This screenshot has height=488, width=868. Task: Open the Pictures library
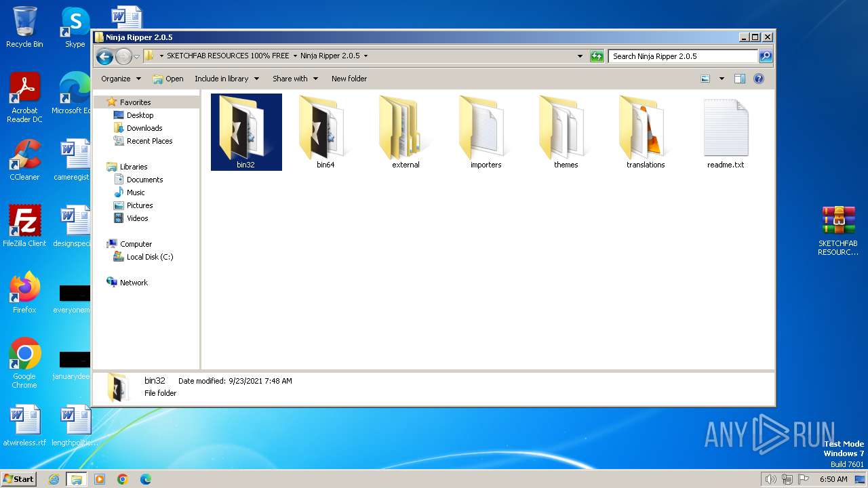140,205
